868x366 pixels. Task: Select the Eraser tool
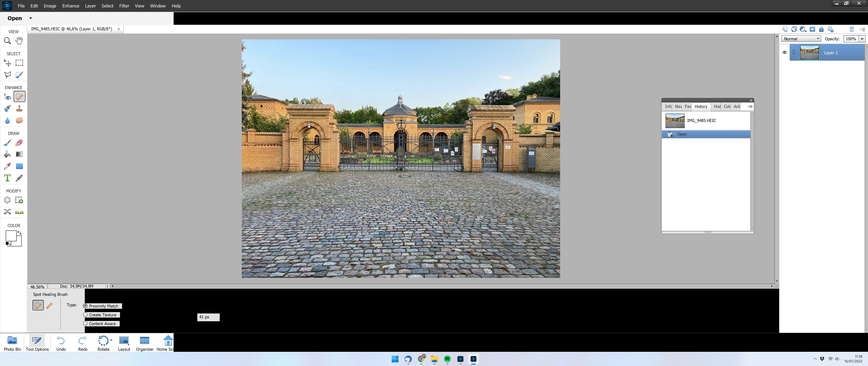coord(19,143)
